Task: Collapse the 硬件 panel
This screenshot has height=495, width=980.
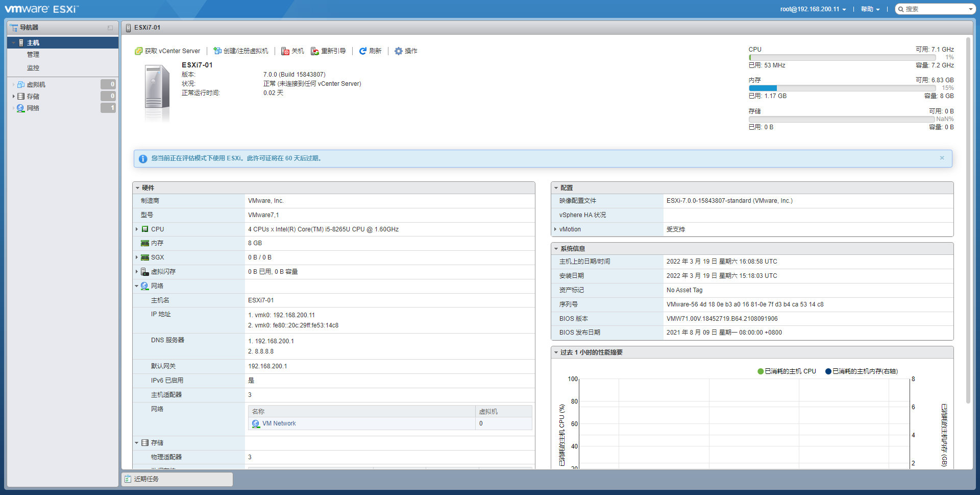Action: [137, 188]
